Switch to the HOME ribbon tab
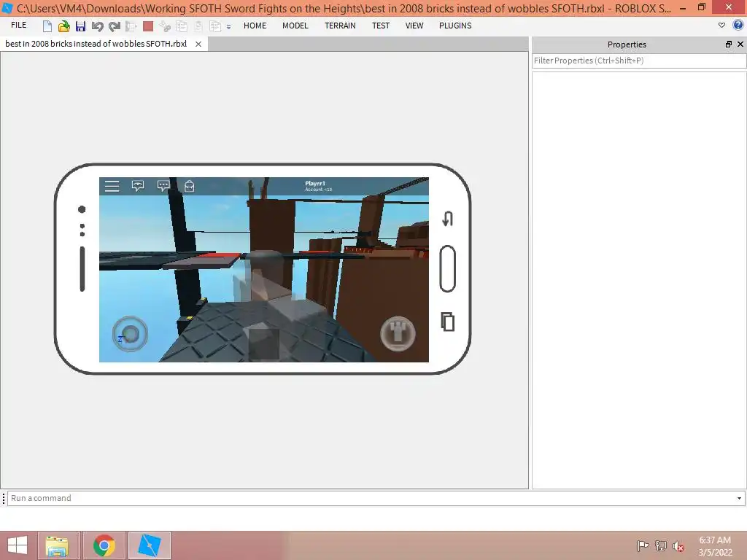 [x=255, y=26]
